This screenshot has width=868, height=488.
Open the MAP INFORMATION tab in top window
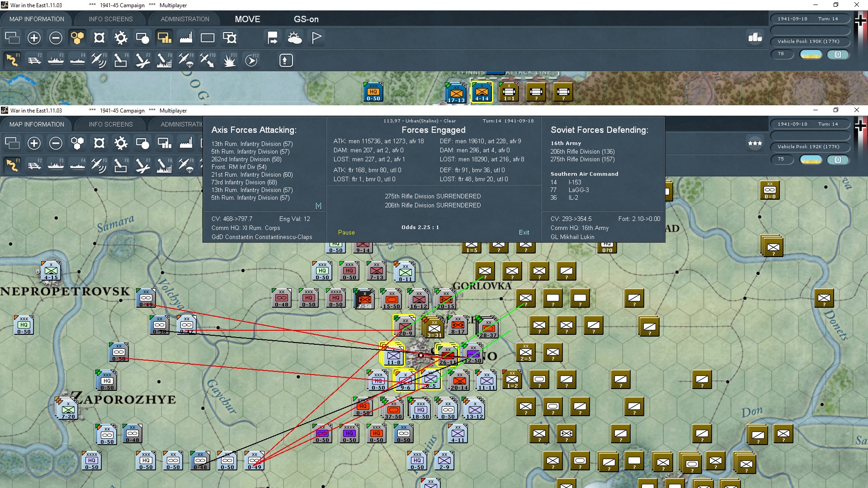tap(37, 19)
